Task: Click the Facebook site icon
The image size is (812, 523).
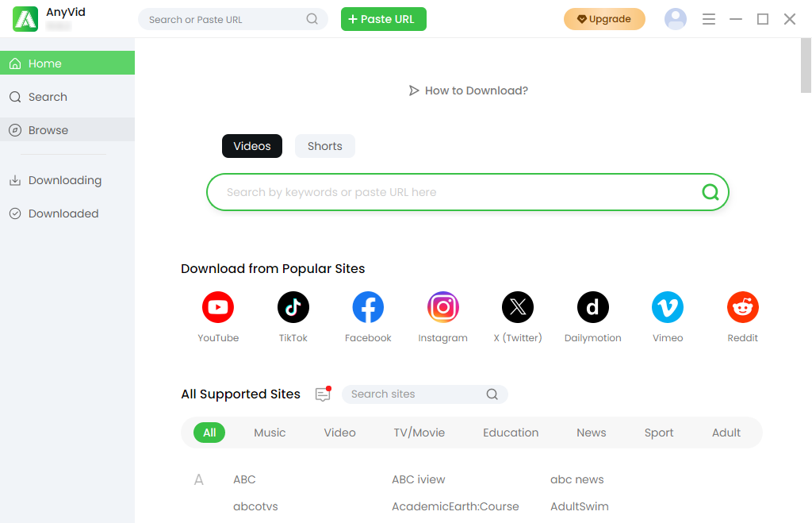Action: pos(368,307)
